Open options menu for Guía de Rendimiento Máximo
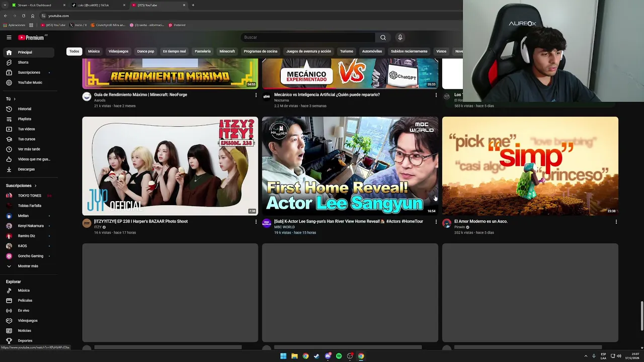This screenshot has height=362, width=644. coord(256,95)
